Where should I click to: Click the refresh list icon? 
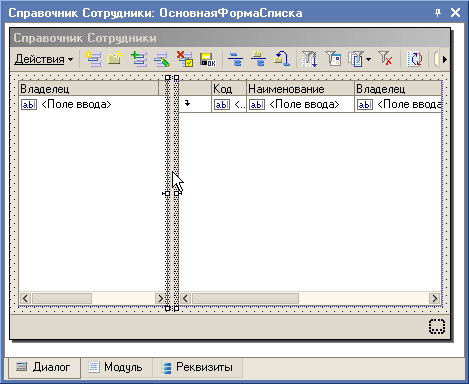(415, 59)
